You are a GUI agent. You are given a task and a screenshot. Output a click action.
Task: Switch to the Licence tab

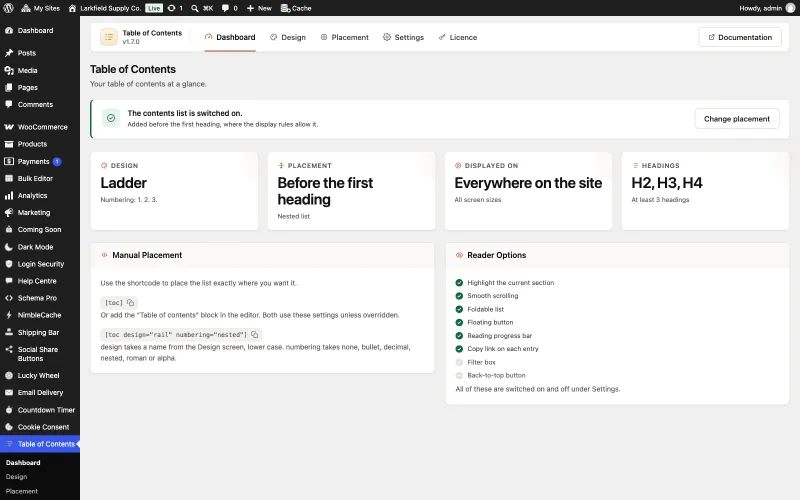pyautogui.click(x=458, y=37)
